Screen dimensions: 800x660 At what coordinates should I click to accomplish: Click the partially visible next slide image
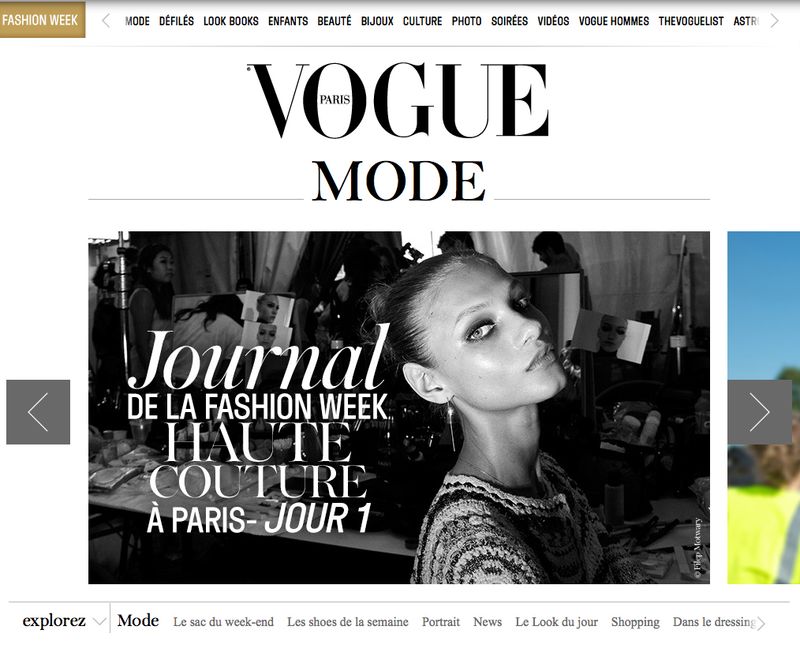[x=764, y=408]
